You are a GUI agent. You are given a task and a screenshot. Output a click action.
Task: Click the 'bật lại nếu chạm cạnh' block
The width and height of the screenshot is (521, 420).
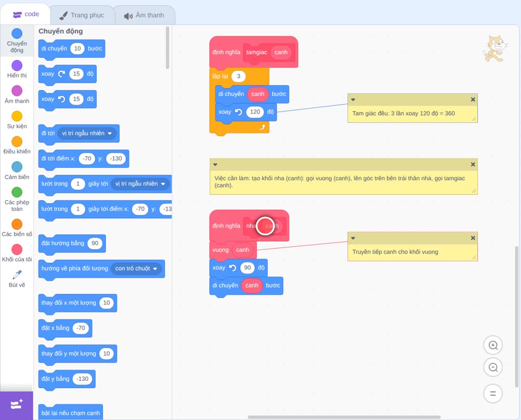pos(70,412)
